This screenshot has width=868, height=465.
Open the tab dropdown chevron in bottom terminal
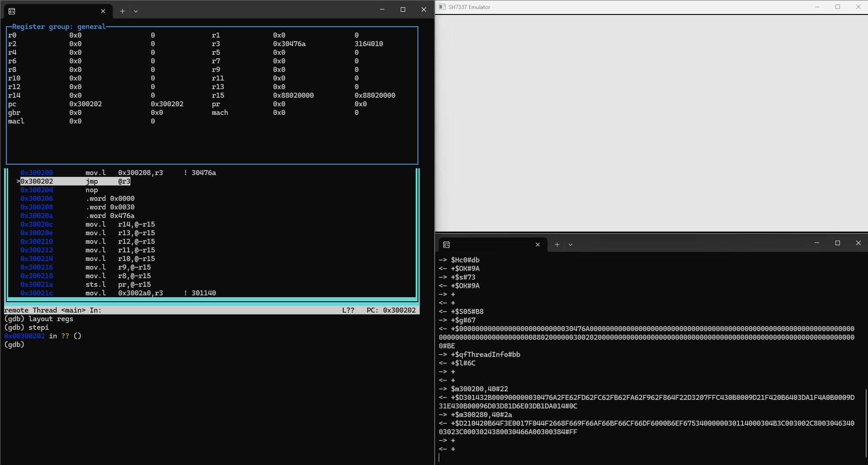coord(571,244)
